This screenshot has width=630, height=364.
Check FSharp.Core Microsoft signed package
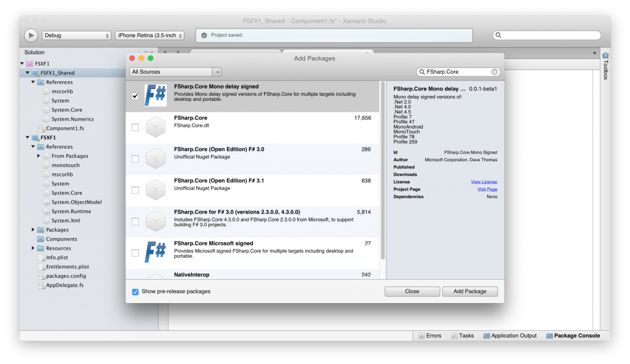pos(135,253)
